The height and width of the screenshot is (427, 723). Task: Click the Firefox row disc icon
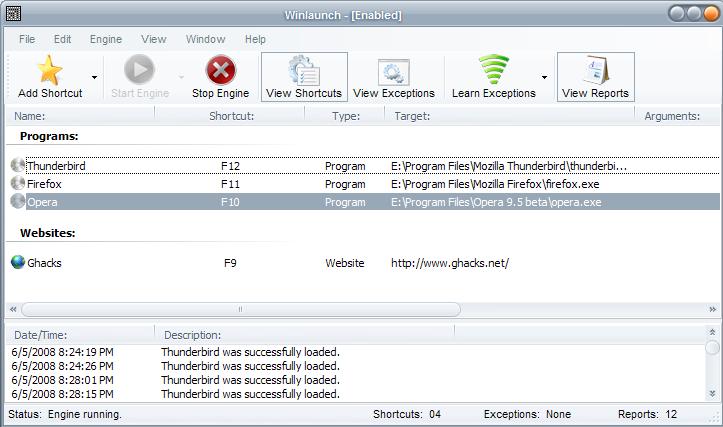click(18, 183)
